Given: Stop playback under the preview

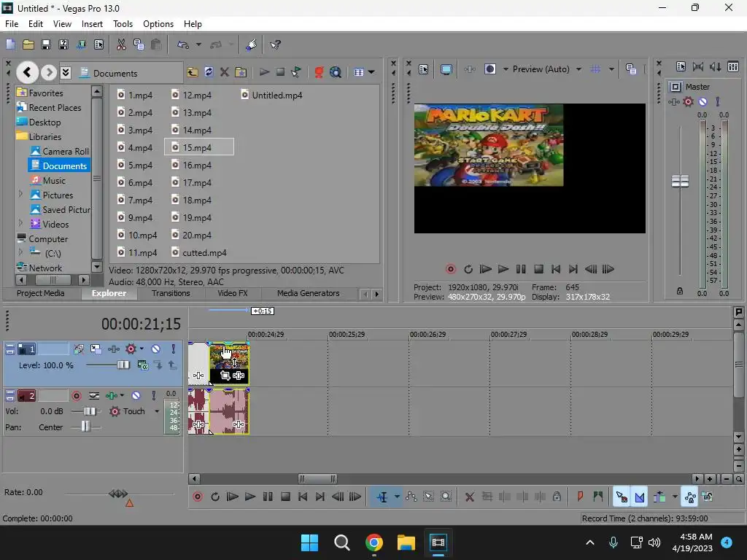Looking at the screenshot, I should point(538,269).
